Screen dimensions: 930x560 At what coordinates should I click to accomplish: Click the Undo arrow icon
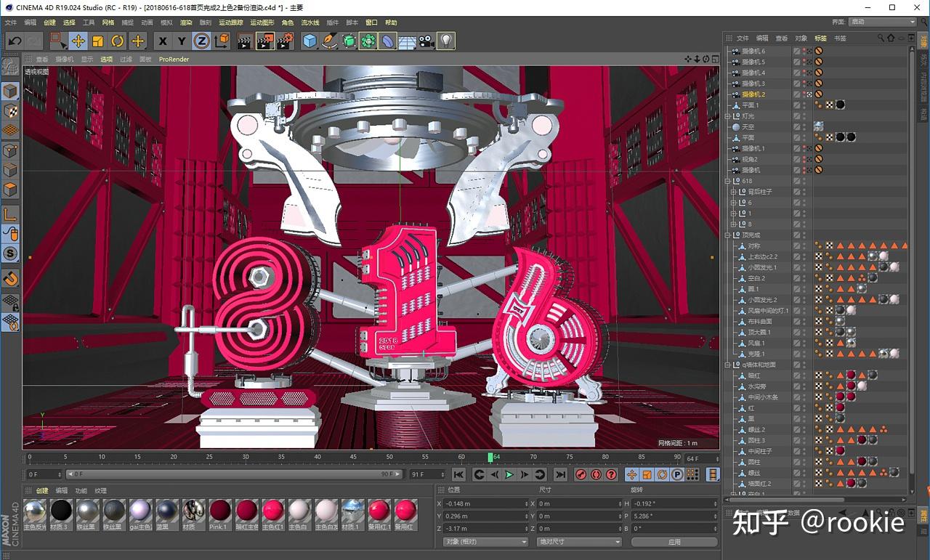pyautogui.click(x=15, y=41)
